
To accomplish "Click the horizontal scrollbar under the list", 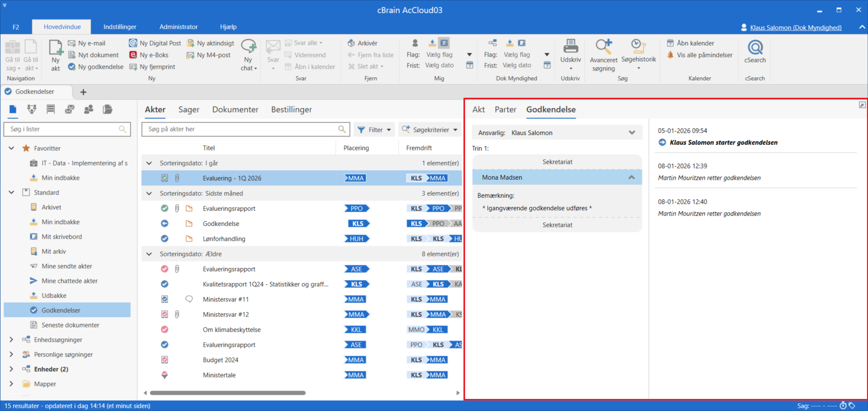I will click(227, 393).
